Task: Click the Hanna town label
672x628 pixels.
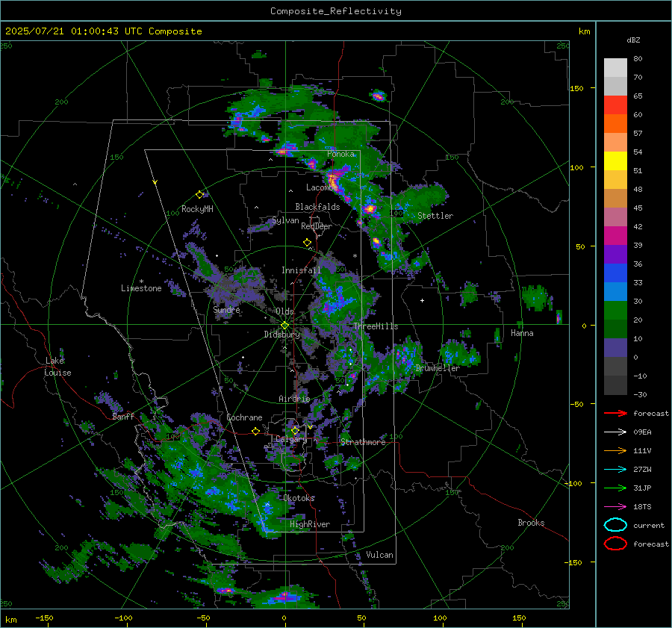Action: pyautogui.click(x=522, y=333)
